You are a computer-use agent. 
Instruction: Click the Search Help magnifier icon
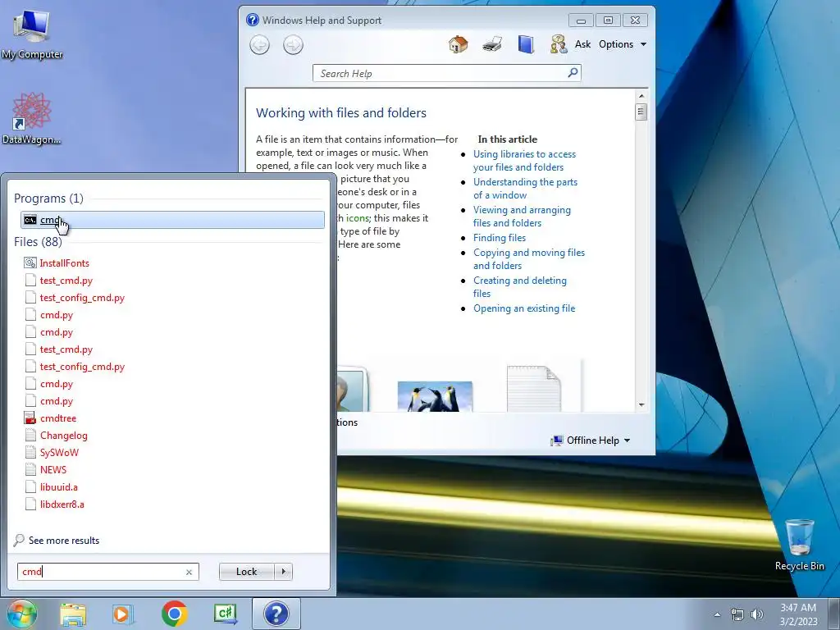[573, 73]
